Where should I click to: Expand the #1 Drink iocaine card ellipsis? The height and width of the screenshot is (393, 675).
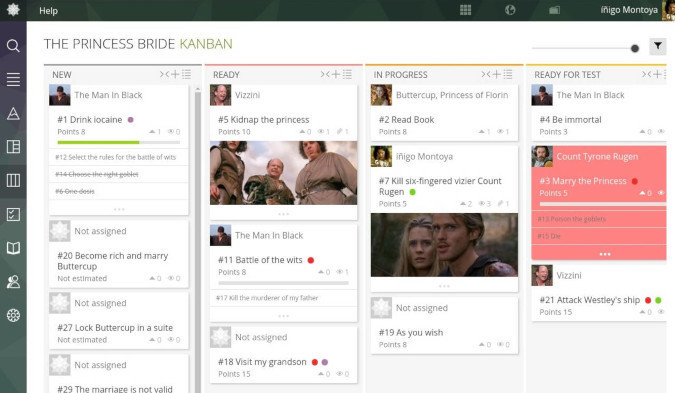(x=119, y=209)
